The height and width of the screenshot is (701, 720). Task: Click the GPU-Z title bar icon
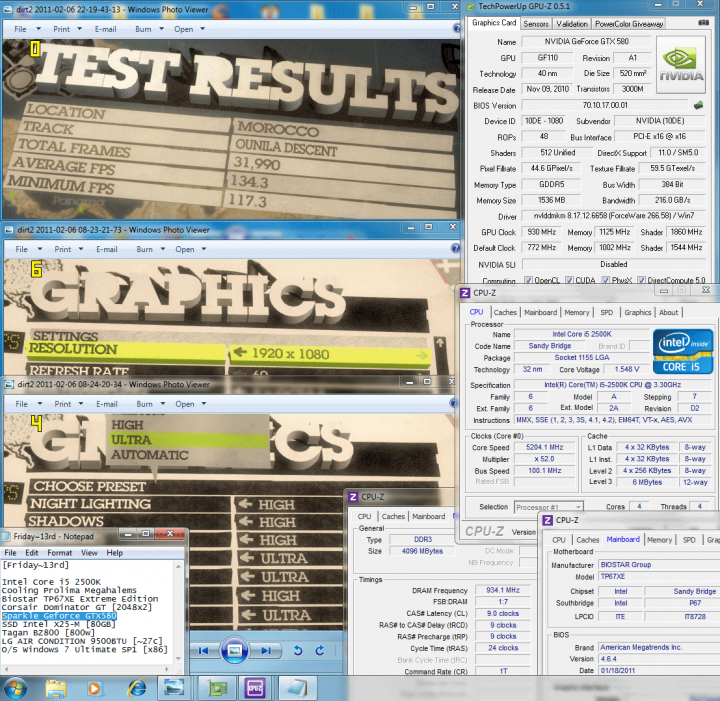coord(471,6)
